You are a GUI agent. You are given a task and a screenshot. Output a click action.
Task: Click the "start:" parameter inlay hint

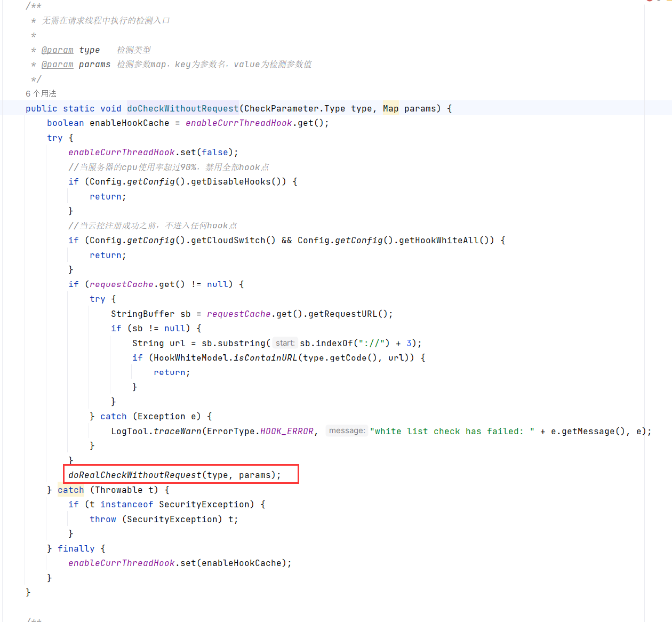click(285, 343)
